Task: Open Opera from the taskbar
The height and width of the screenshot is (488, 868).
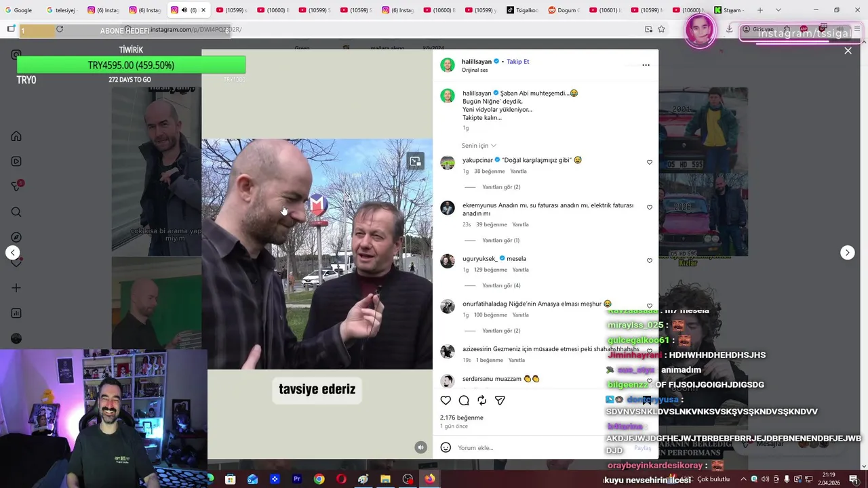Action: (341, 479)
